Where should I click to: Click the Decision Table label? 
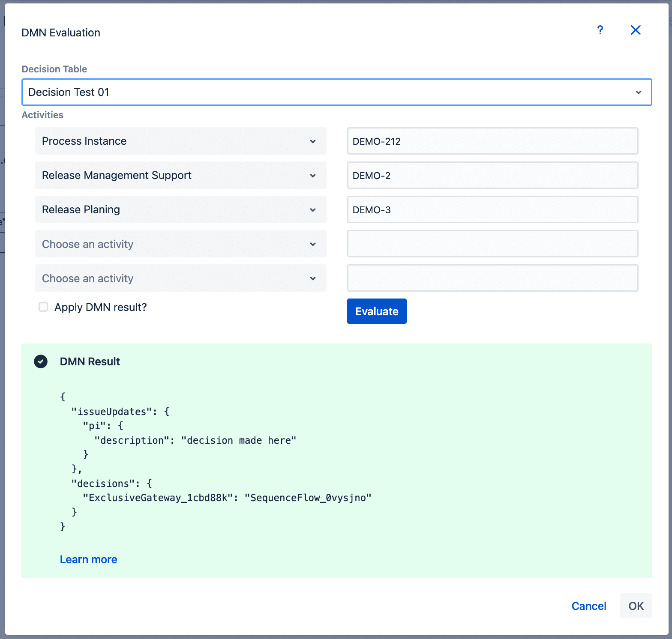(x=54, y=69)
